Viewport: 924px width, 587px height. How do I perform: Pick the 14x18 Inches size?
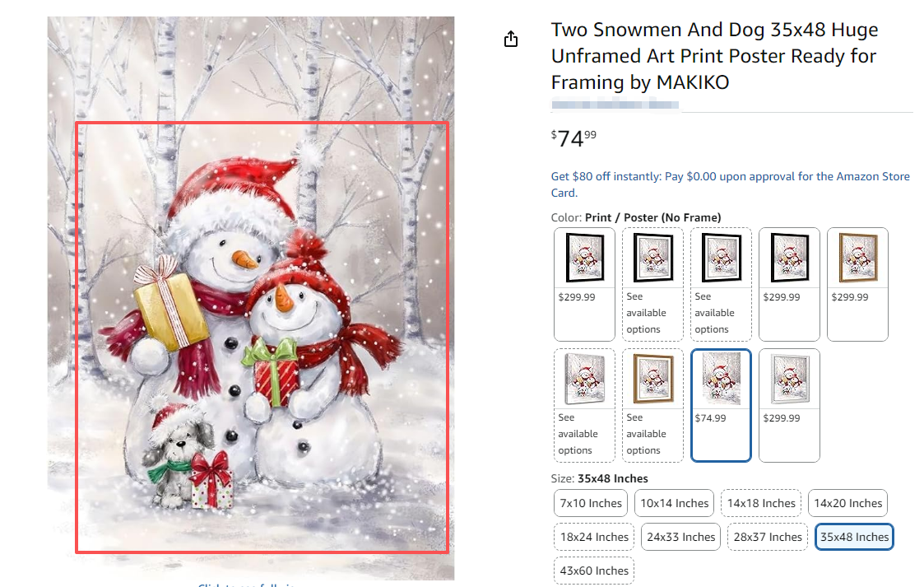pos(761,503)
